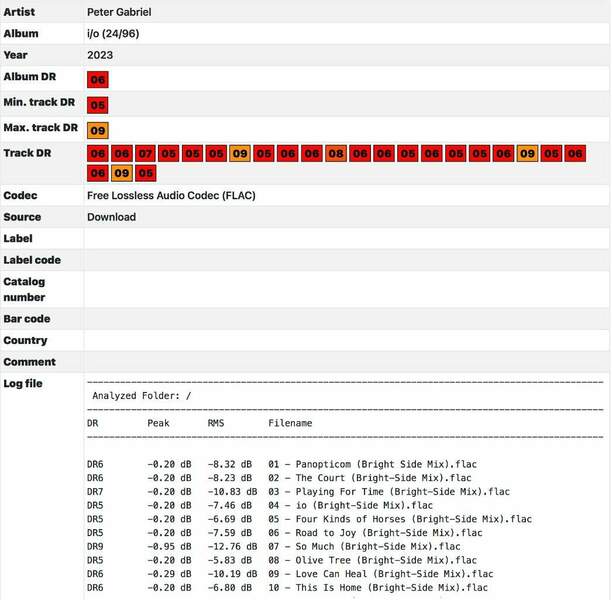Click the Min. track DR label
Viewport: 612px width, 600px height.
39,102
